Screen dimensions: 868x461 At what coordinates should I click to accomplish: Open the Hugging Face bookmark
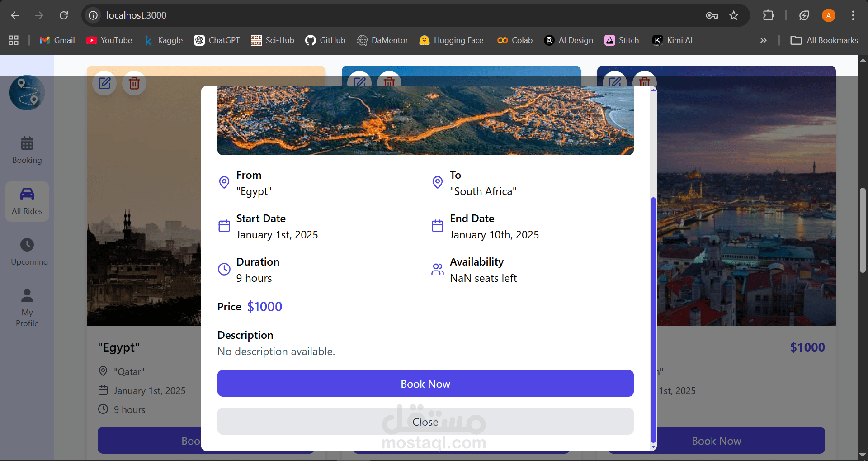(452, 40)
